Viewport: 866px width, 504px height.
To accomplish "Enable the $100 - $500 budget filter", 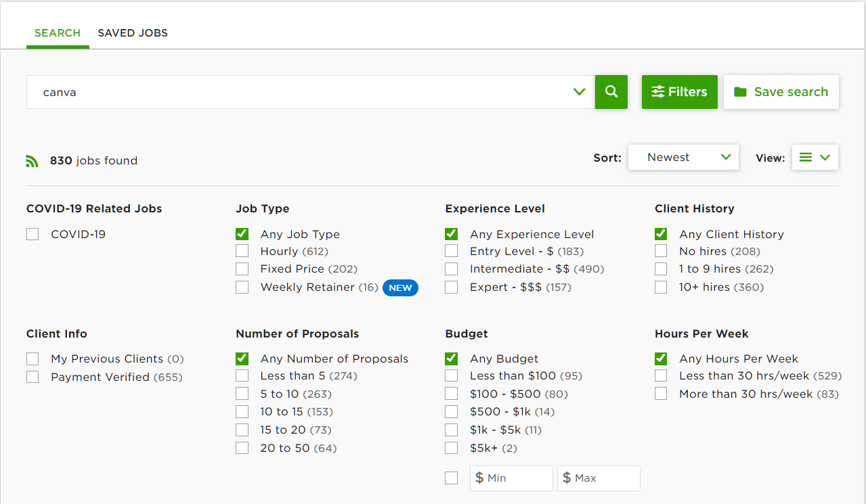I will (x=452, y=394).
